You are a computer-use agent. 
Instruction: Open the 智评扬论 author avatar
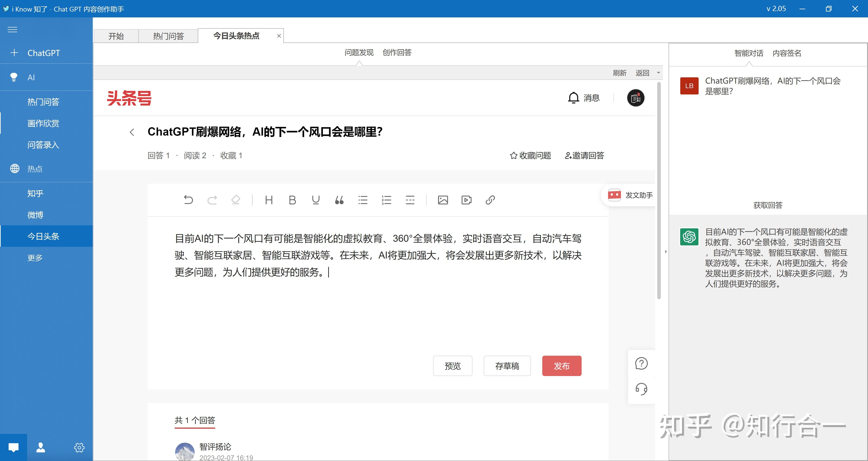(185, 452)
